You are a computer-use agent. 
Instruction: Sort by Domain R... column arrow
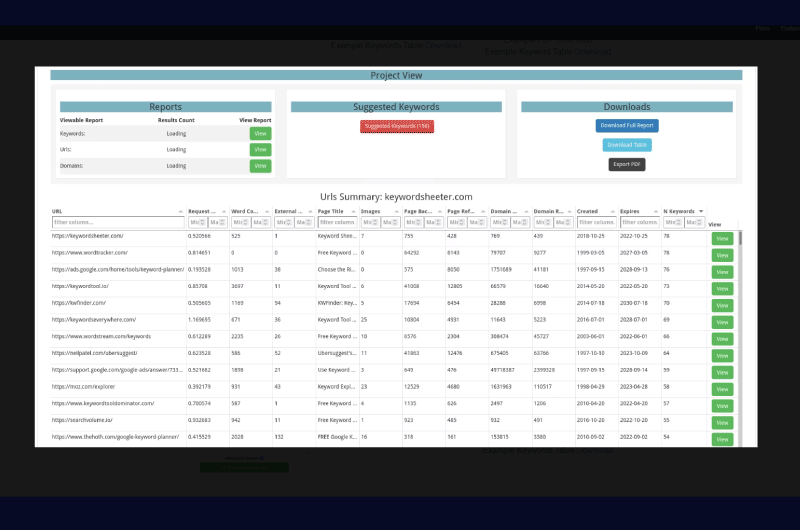click(569, 212)
